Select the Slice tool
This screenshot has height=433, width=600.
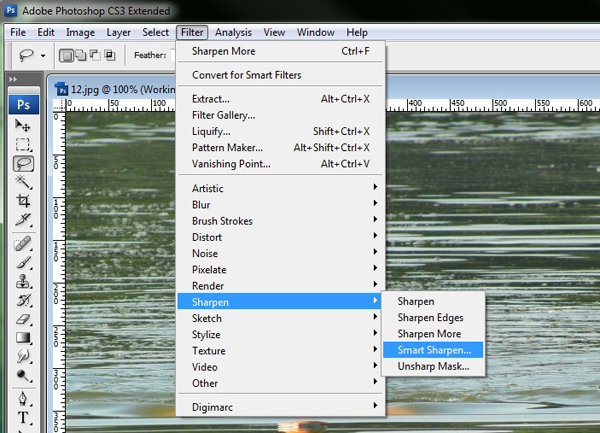23,220
